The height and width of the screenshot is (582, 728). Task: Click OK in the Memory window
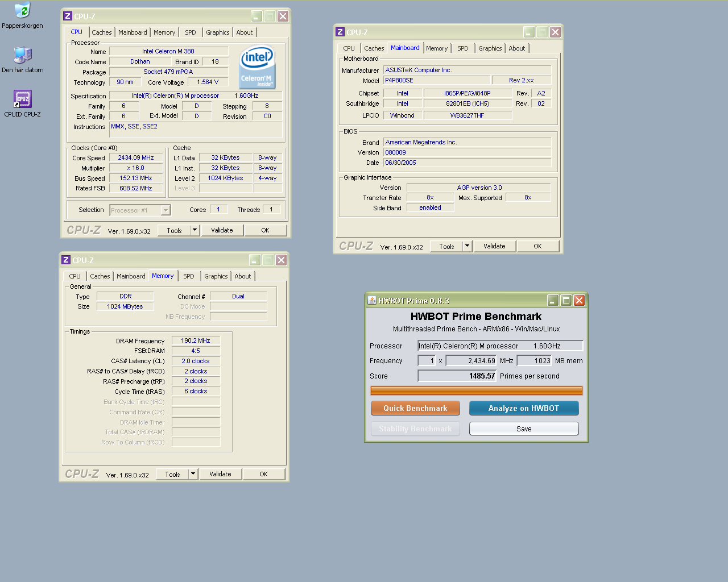point(263,474)
